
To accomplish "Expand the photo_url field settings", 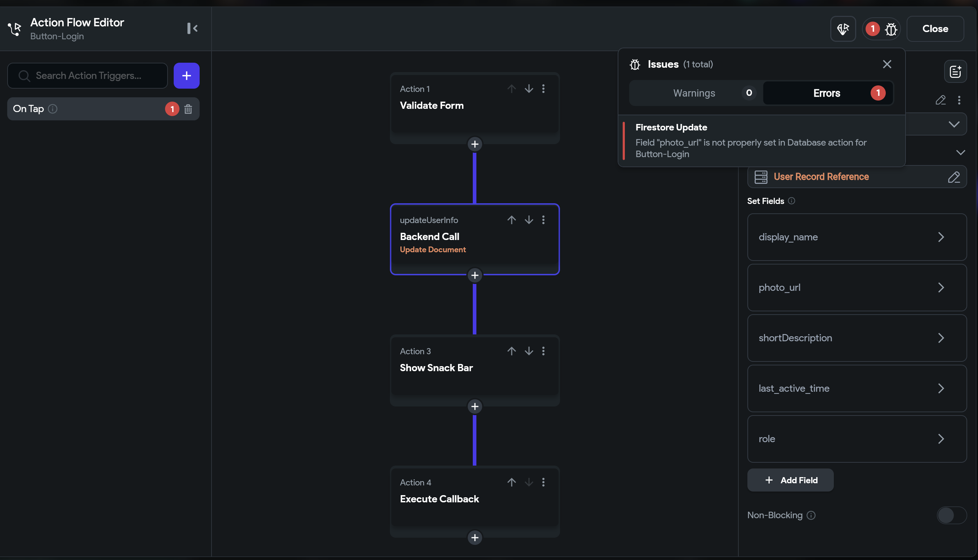I will point(857,288).
